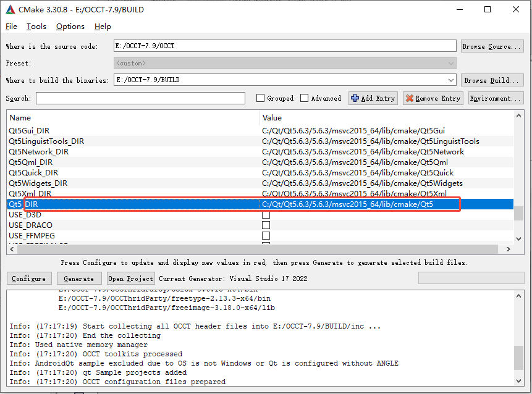
Task: Click the cache table scroll down arrow
Action: (x=518, y=239)
